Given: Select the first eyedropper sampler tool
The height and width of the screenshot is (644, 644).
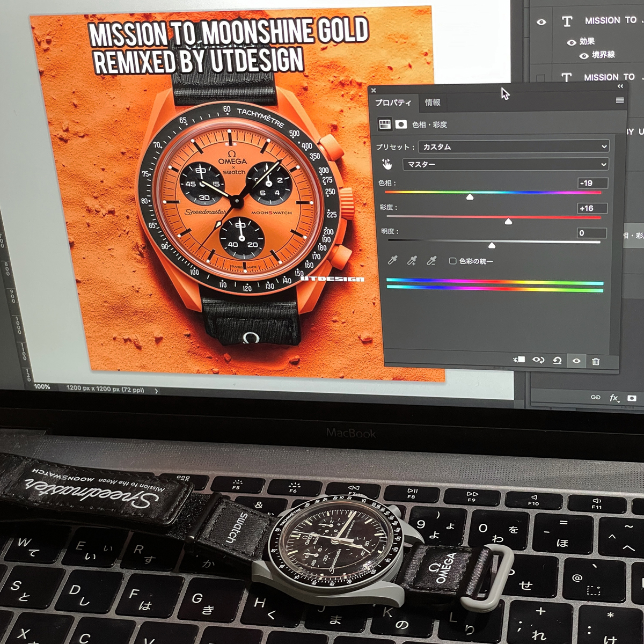Looking at the screenshot, I should click(392, 261).
